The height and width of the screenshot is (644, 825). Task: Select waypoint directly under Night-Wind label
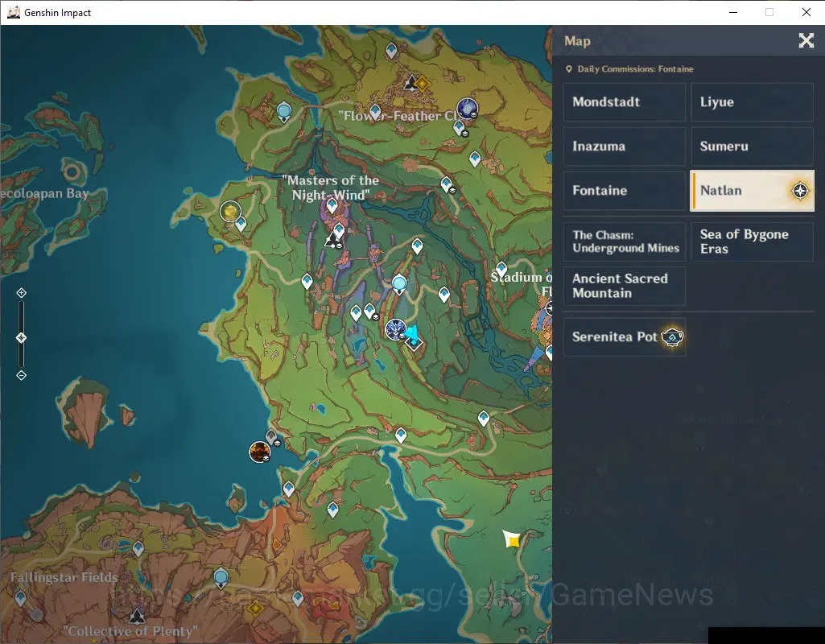[x=332, y=205]
